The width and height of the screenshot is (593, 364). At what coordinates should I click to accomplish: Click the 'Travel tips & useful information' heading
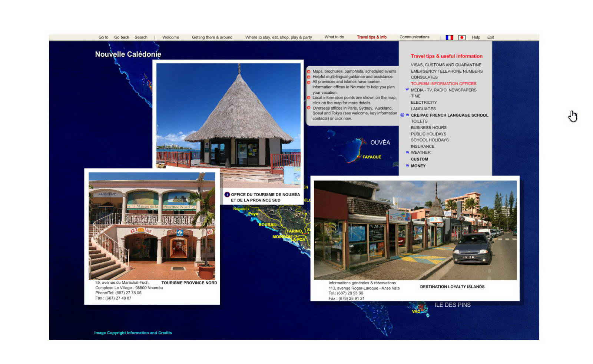click(x=447, y=56)
